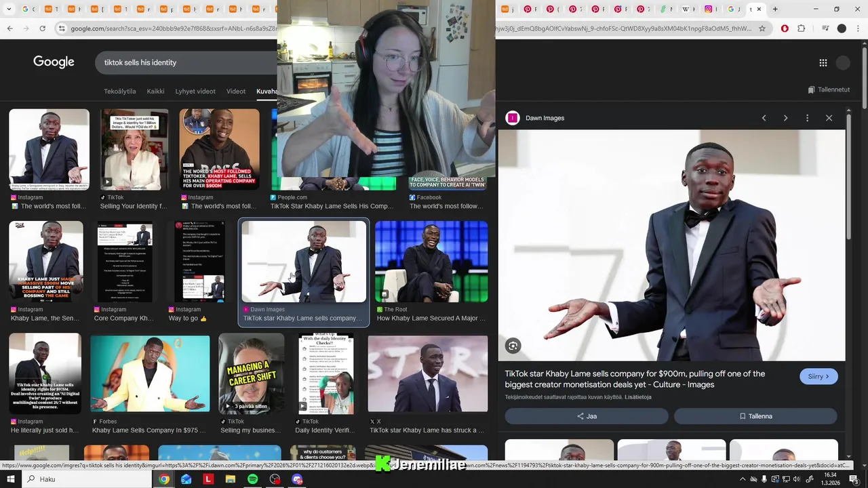Open preview panel more-options menu
Screen dimensions: 868x488
point(807,118)
